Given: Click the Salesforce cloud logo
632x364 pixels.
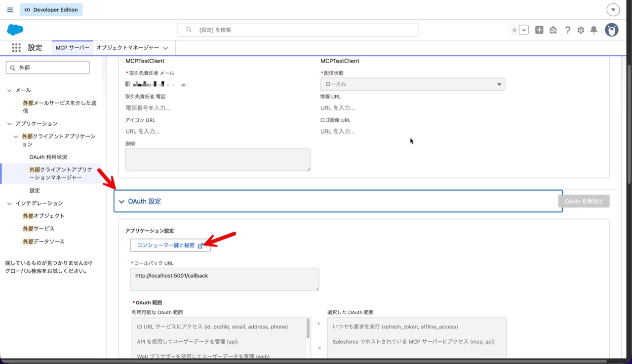Looking at the screenshot, I should [15, 30].
